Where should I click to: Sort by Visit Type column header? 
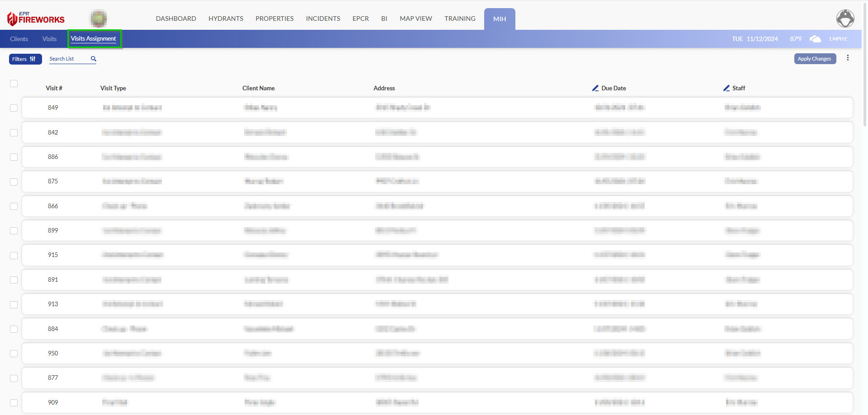tap(113, 88)
